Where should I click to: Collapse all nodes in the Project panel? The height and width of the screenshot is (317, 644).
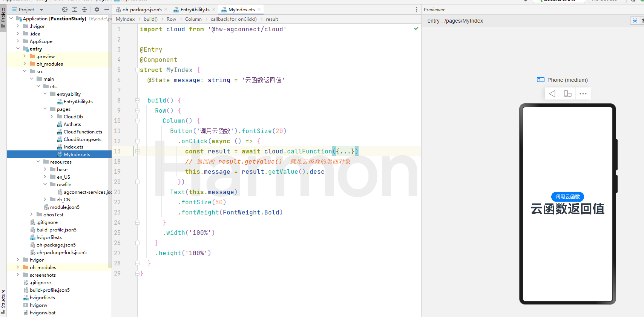(x=84, y=9)
